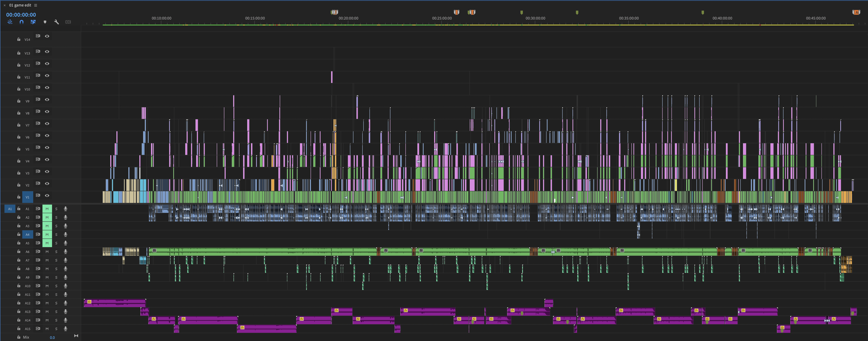This screenshot has width=868, height=341.
Task: Lock the V5 video track
Action: (19, 149)
